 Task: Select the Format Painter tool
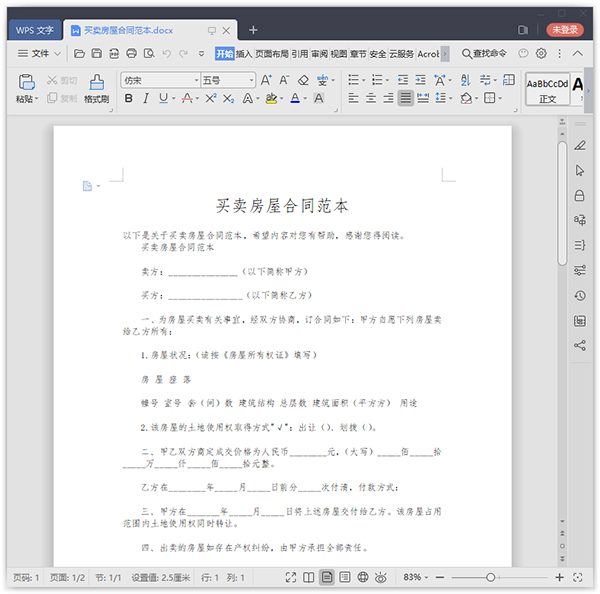96,89
